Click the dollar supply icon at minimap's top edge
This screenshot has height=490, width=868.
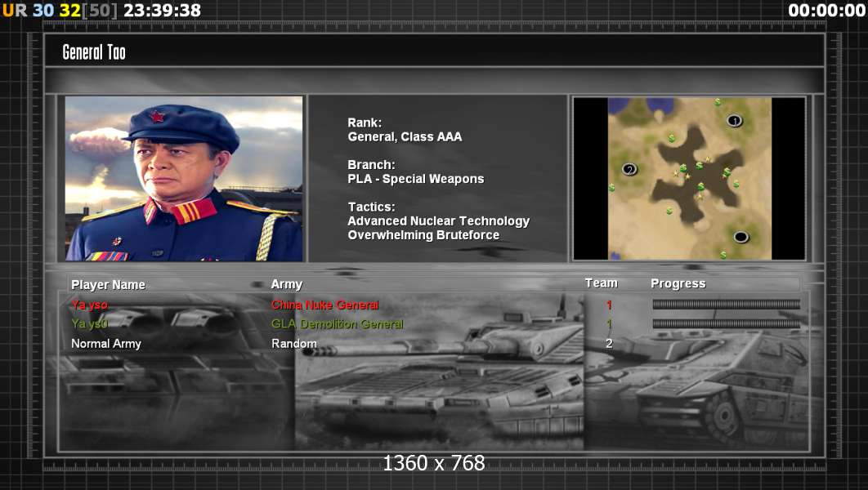pyautogui.click(x=718, y=102)
